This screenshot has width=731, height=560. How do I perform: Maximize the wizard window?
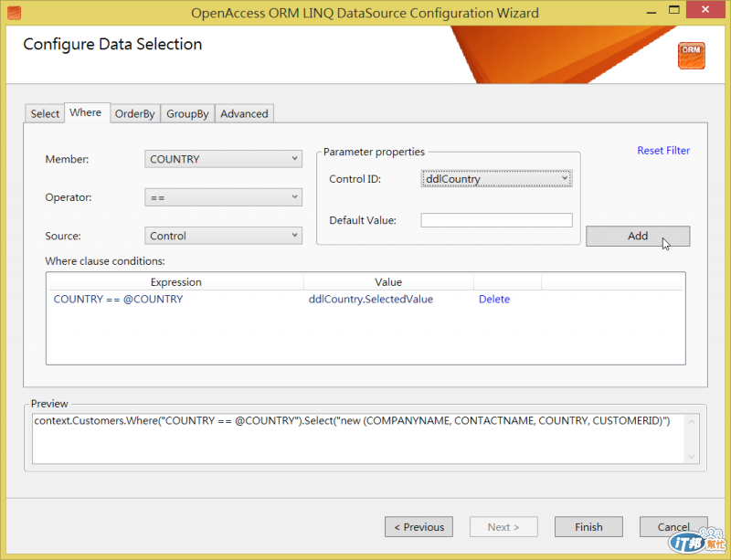click(674, 10)
